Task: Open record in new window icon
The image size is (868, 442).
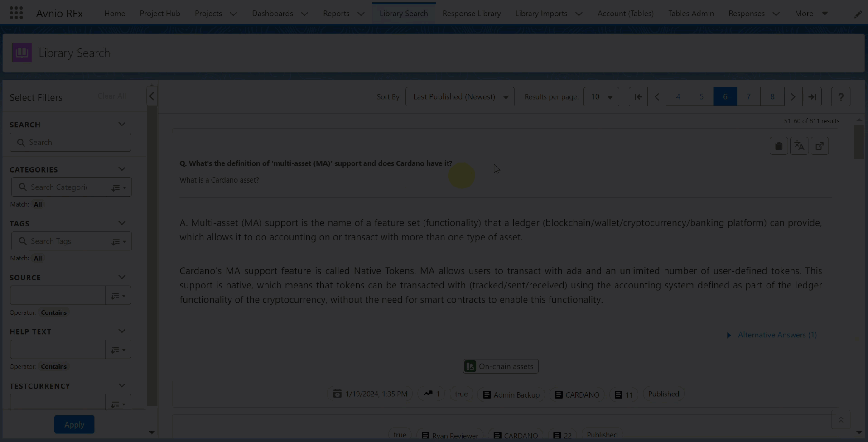Action: (820, 146)
